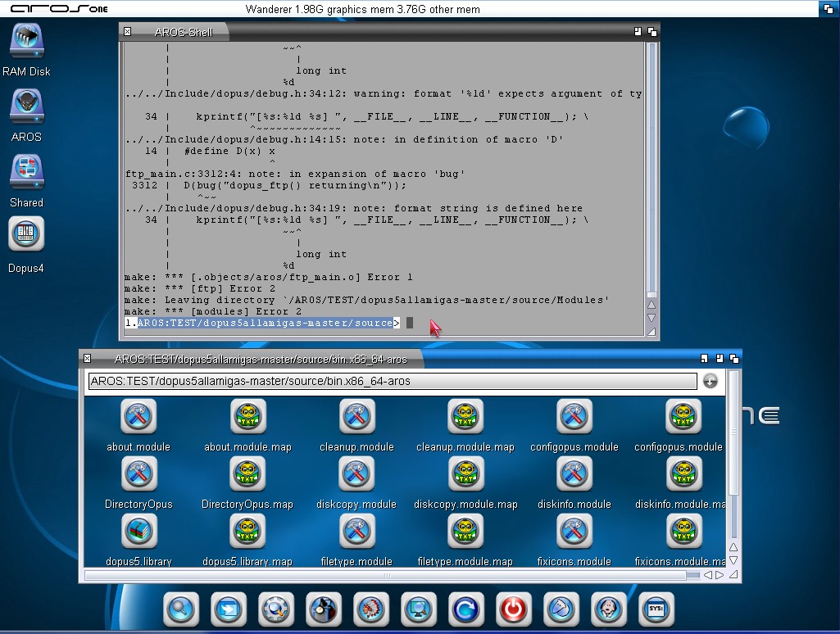Image resolution: width=840 pixels, height=634 pixels.
Task: Select the diskinfo.module tools icon
Action: 574,473
